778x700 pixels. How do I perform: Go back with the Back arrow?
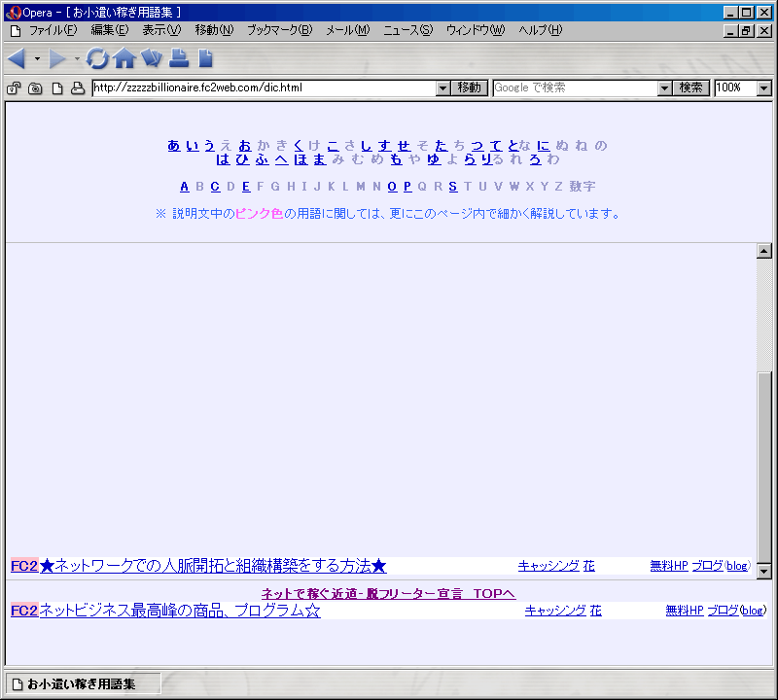[x=18, y=58]
